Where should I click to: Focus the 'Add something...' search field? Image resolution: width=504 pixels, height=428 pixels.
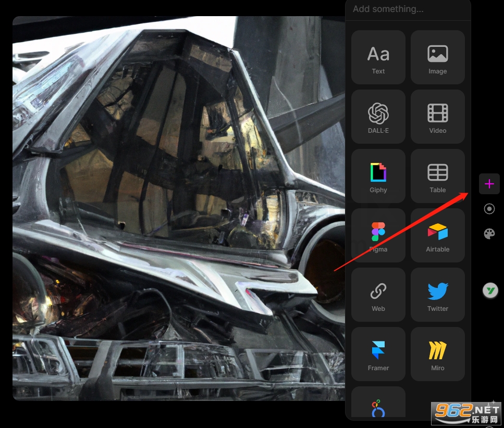click(408, 9)
